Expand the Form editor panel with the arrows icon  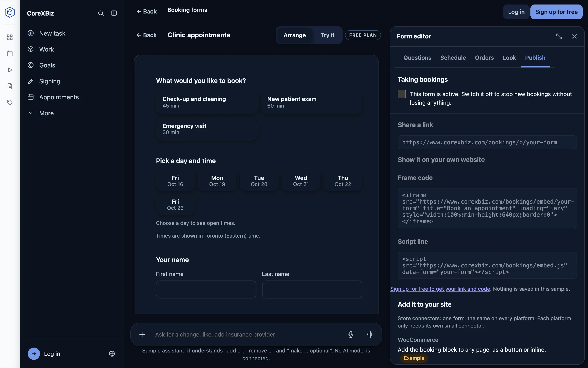tap(559, 36)
